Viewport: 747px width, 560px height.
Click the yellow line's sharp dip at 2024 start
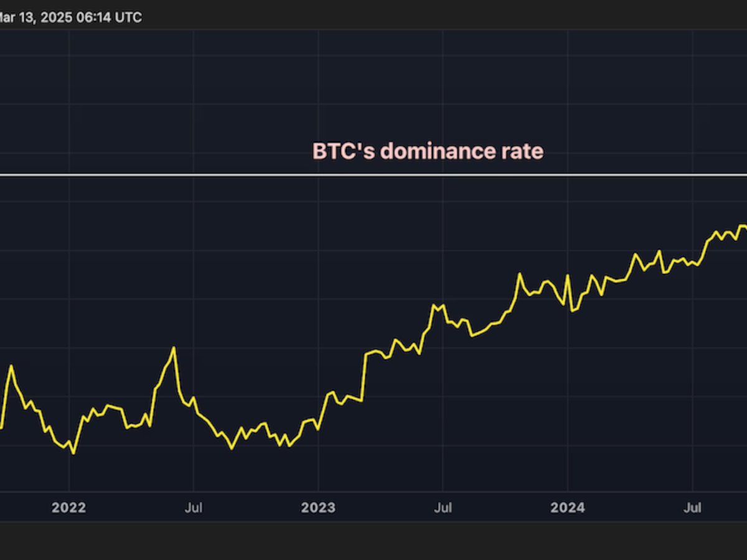571,310
